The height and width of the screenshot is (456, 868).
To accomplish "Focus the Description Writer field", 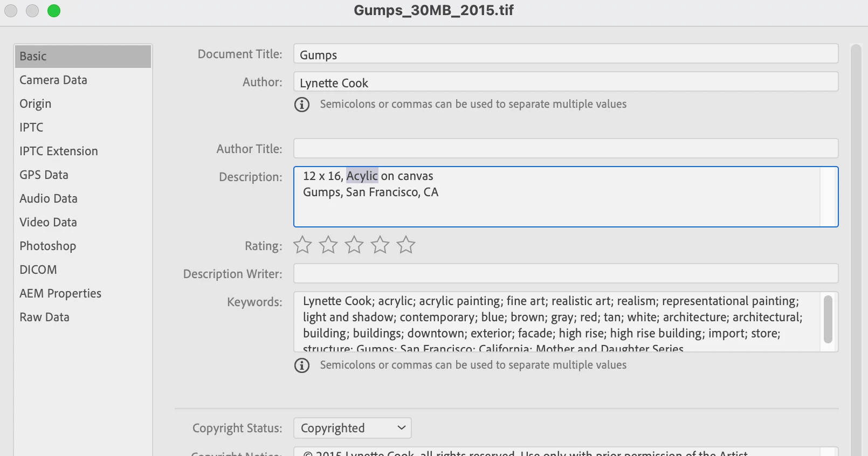I will coord(566,273).
